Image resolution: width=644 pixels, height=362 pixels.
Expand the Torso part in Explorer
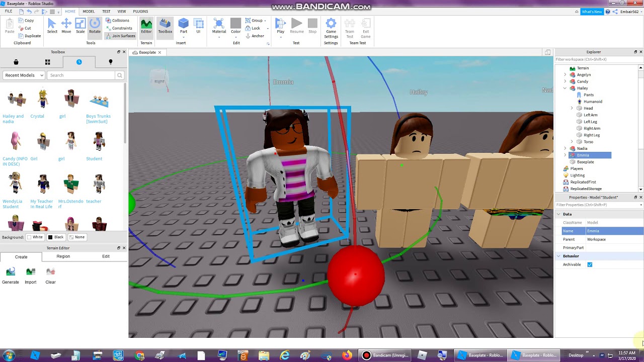click(x=572, y=142)
